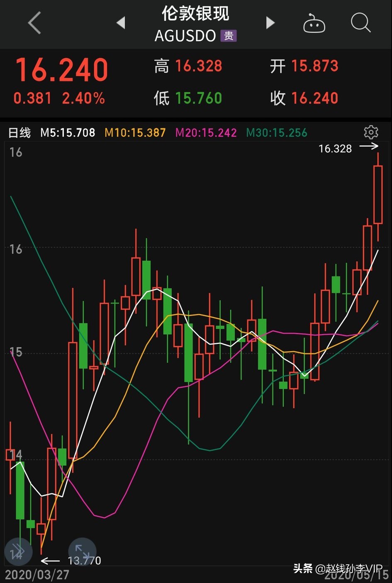Tap the 13.770 low marker on chart

click(84, 561)
